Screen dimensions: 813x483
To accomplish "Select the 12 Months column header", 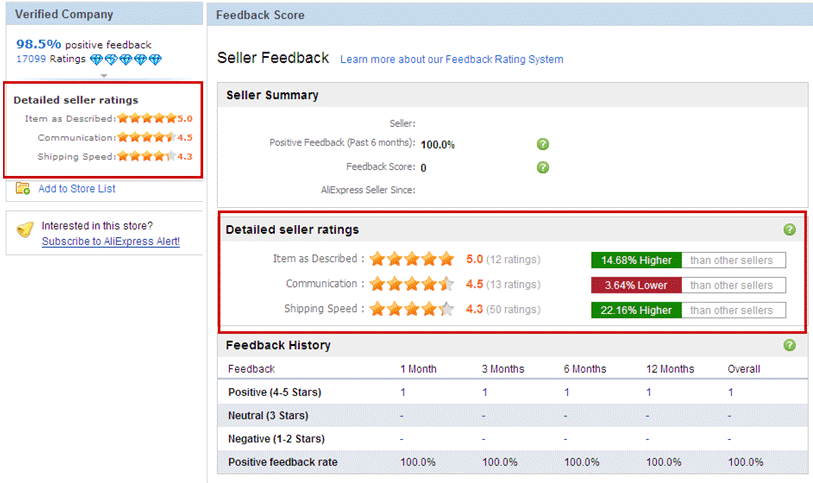I will click(x=670, y=369).
